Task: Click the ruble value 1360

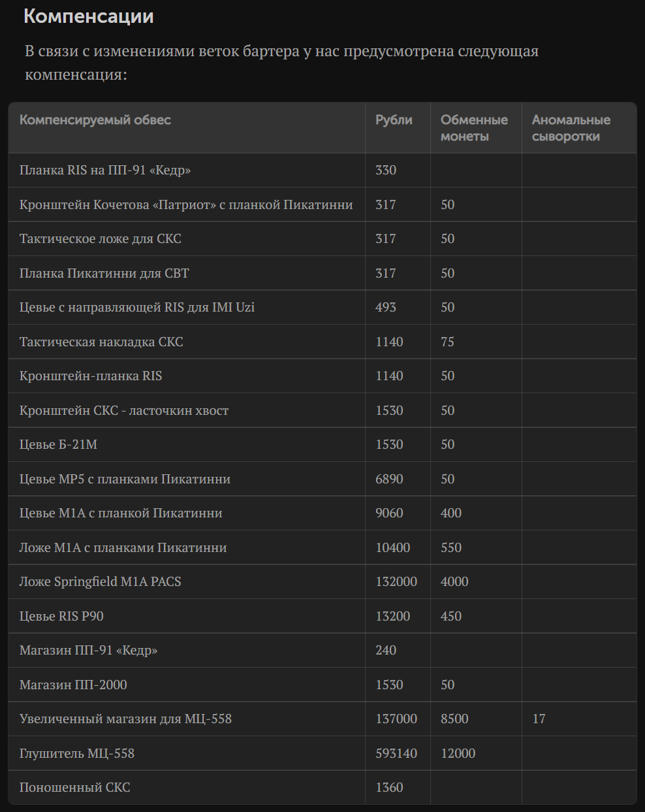Action: coord(389,788)
